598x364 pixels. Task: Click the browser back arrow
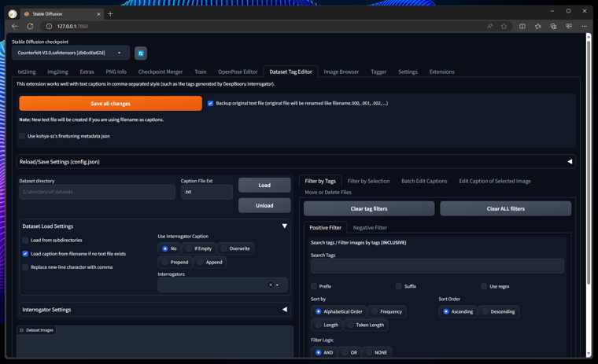tap(14, 27)
